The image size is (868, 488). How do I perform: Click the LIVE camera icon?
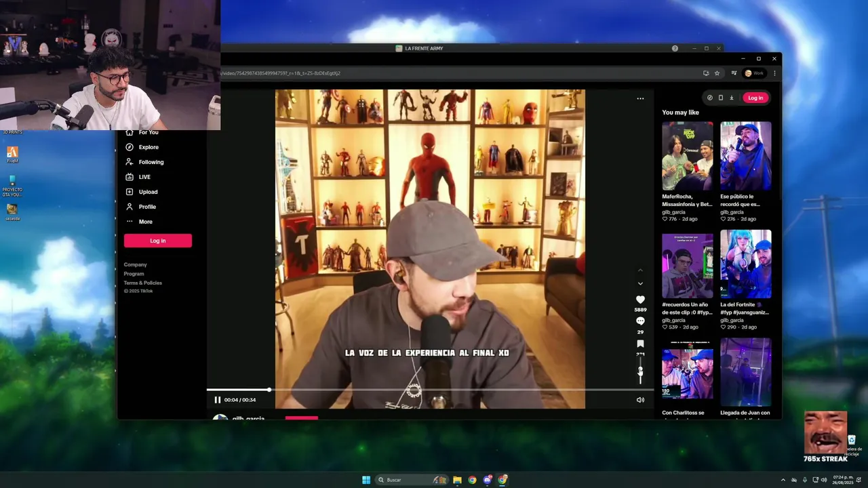(130, 177)
